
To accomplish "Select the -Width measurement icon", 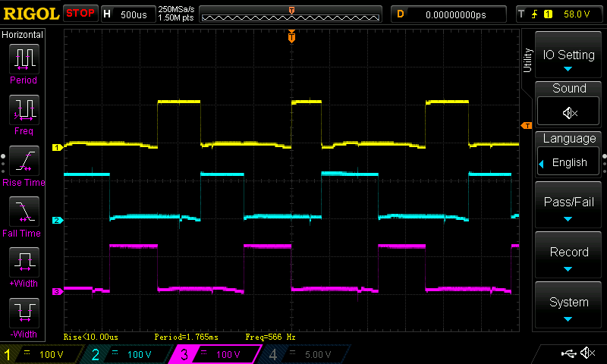I will (24, 312).
